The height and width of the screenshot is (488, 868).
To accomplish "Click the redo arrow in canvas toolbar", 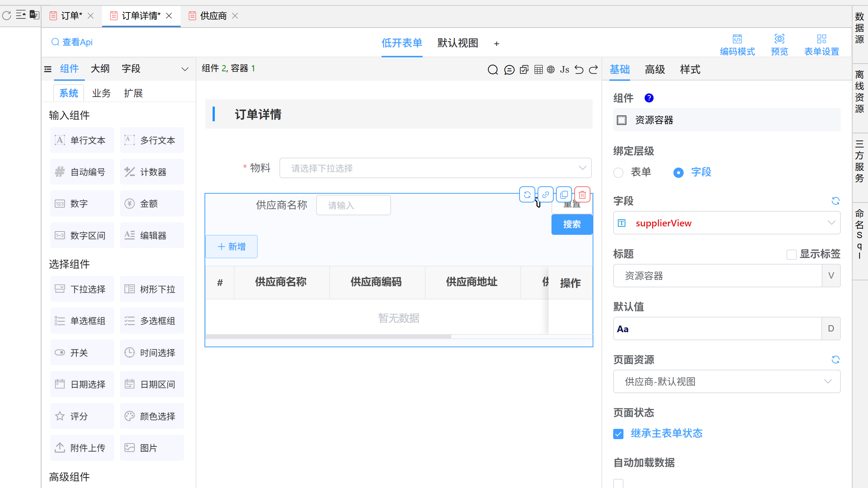I will point(593,69).
